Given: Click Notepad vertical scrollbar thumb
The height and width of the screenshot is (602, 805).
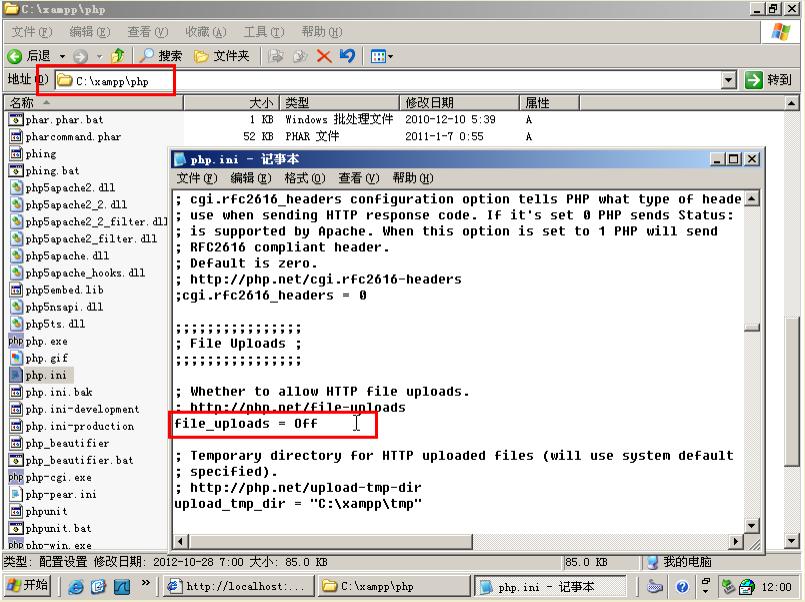Looking at the screenshot, I should 752,327.
